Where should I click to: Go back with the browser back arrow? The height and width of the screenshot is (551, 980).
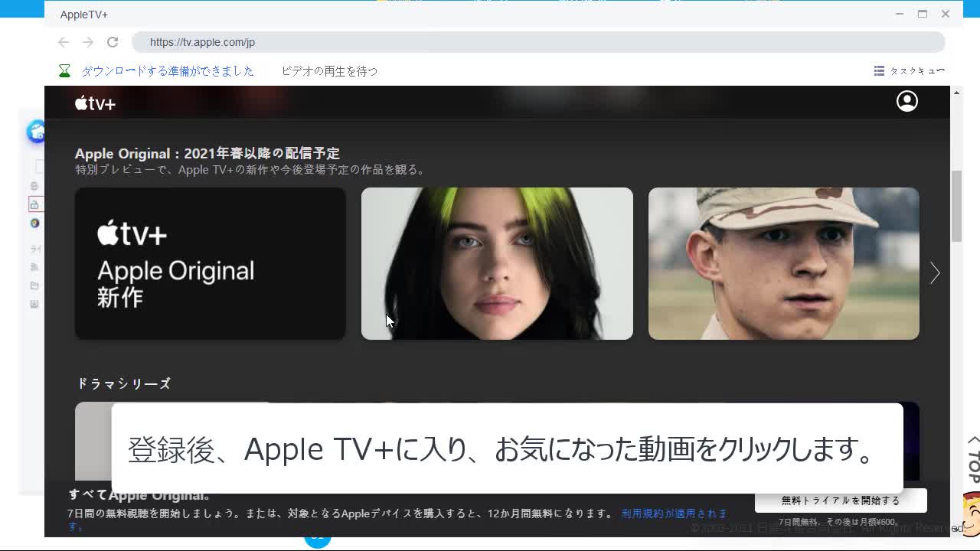pyautogui.click(x=64, y=42)
